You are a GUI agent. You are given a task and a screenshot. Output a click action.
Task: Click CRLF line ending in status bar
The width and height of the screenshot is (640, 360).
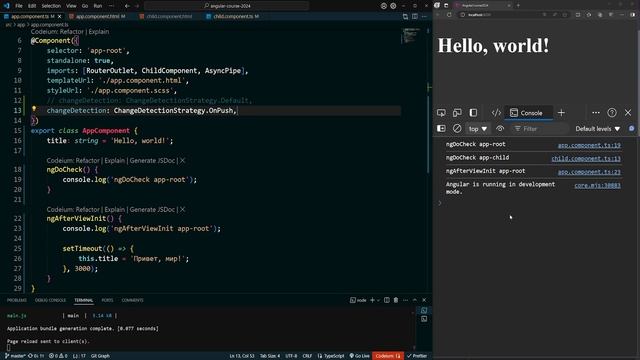point(307,356)
